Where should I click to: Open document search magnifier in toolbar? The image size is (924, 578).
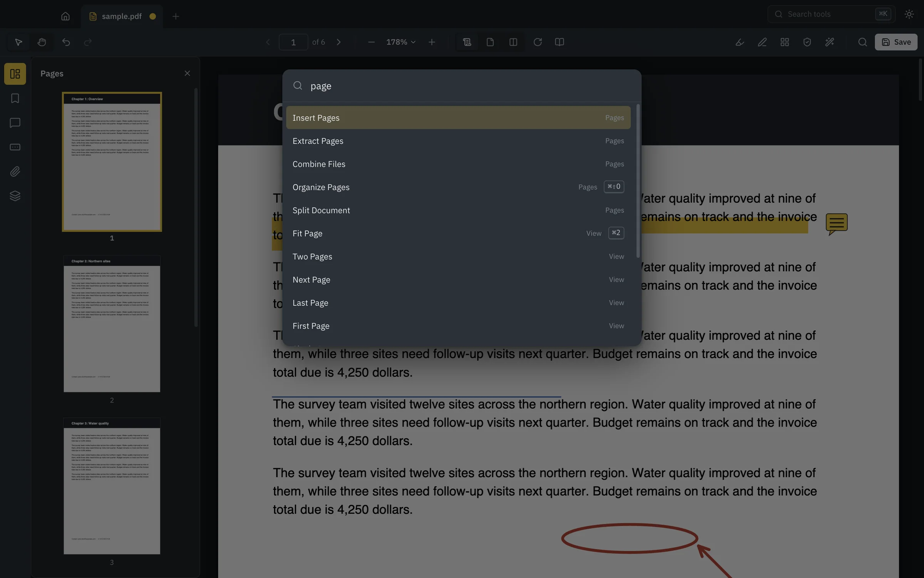[x=862, y=42]
